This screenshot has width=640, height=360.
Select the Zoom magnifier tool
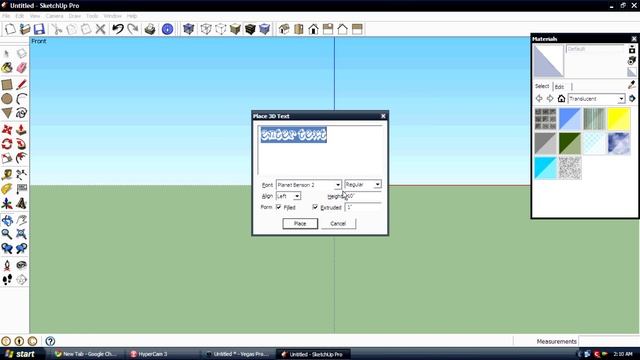point(7,234)
